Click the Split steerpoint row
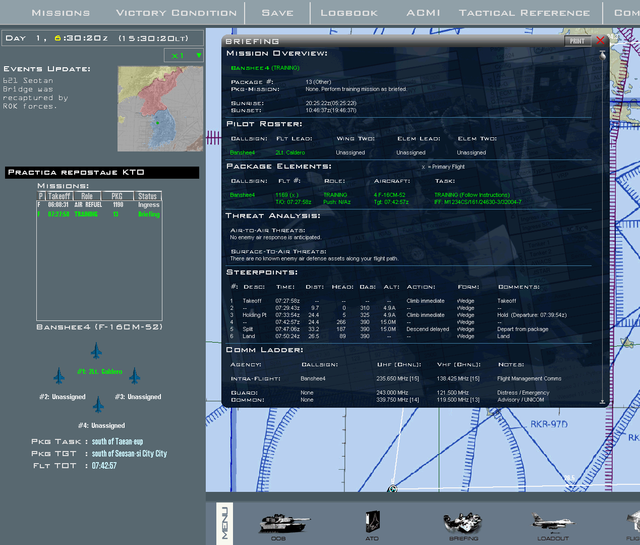 coord(389,329)
